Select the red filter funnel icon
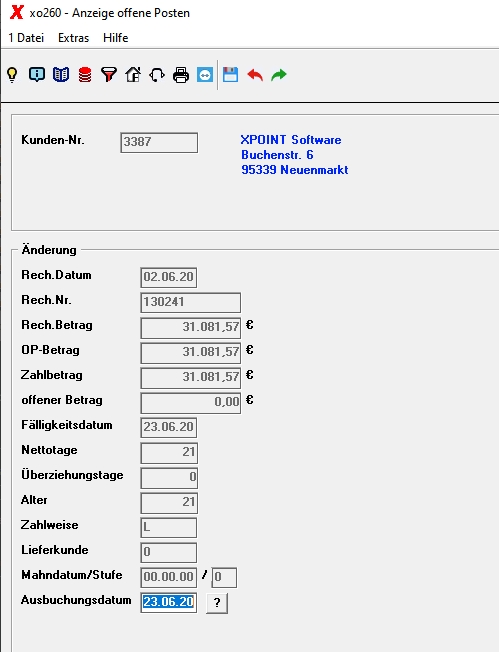This screenshot has width=499, height=652. tap(109, 75)
